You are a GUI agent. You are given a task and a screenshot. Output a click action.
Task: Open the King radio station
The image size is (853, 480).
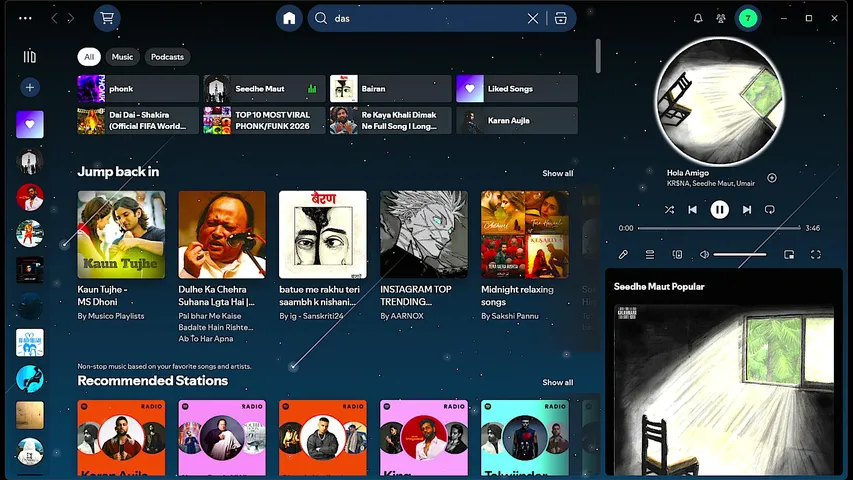(x=424, y=438)
